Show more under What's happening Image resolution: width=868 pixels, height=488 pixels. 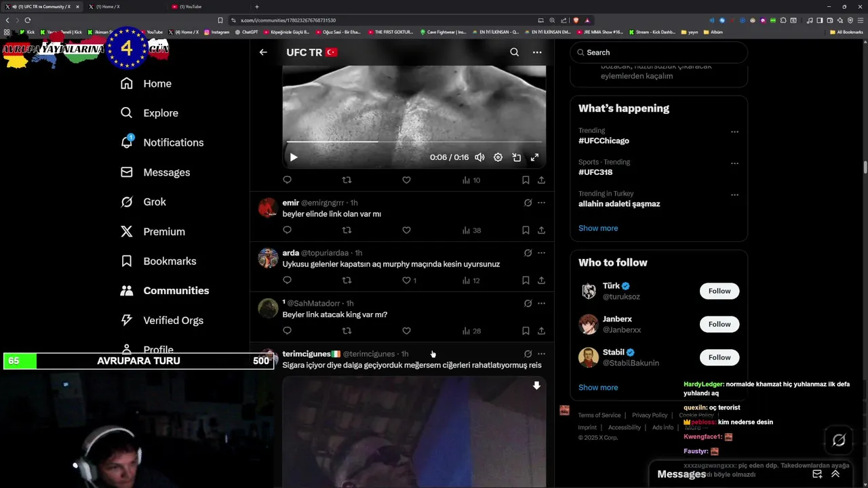click(x=598, y=228)
